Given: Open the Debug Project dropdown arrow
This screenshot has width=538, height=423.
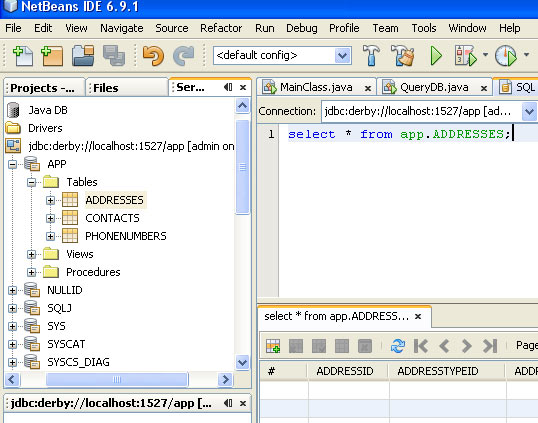Looking at the screenshot, I should pos(485,55).
